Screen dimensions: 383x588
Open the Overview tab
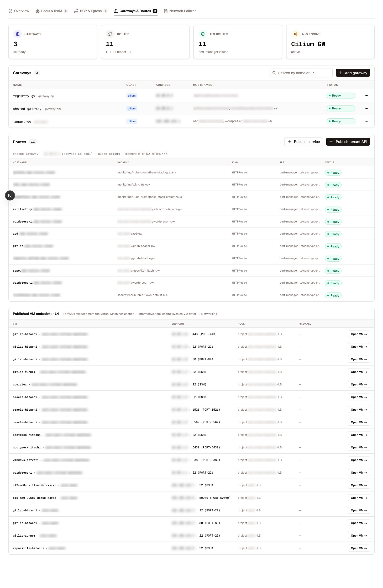(19, 11)
